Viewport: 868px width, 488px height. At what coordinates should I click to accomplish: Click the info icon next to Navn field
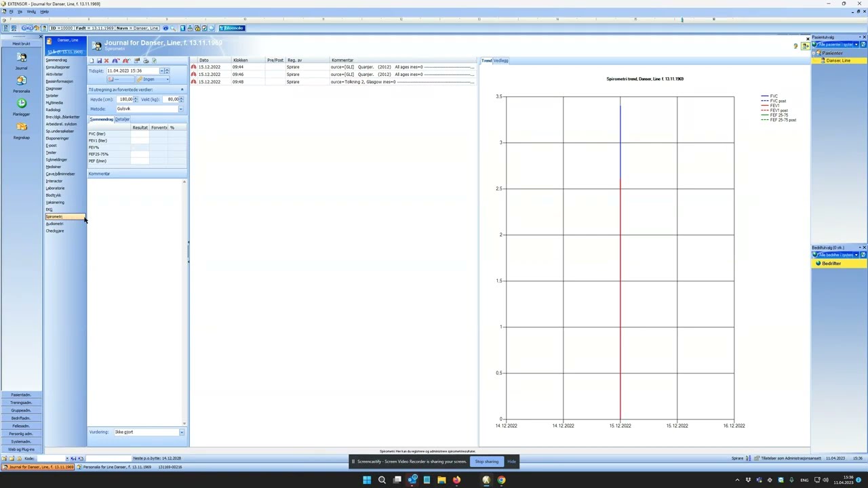pyautogui.click(x=165, y=28)
